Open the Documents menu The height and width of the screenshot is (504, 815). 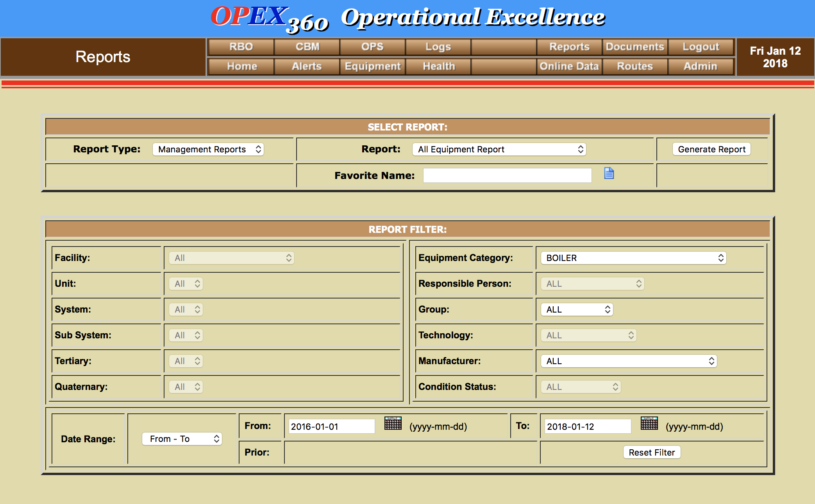[x=635, y=47]
